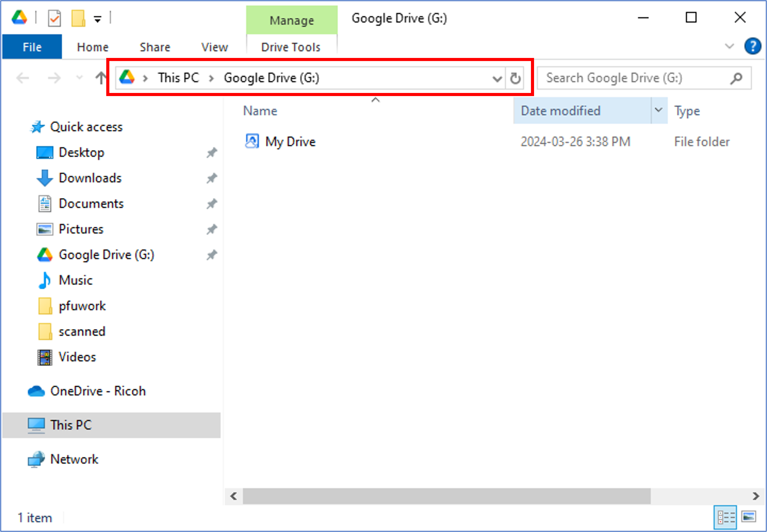The width and height of the screenshot is (767, 532).
Task: Sort by the Type column header
Action: point(687,111)
